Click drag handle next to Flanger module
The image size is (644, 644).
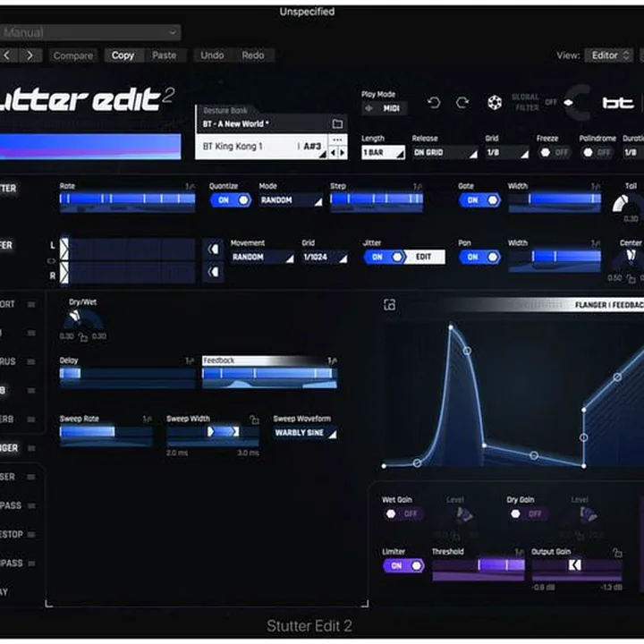coord(31,448)
